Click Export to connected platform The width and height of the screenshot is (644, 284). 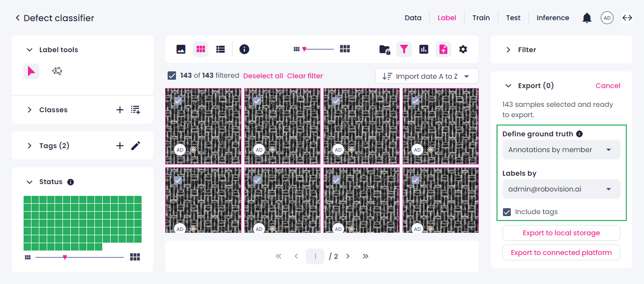pyautogui.click(x=561, y=252)
